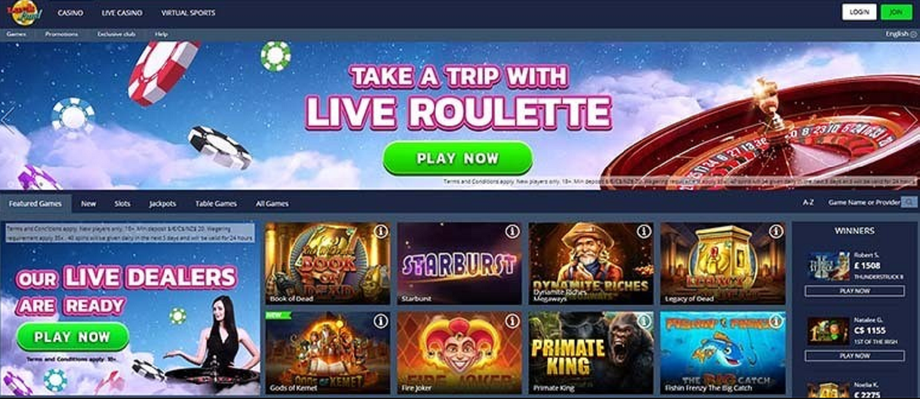Open the A-Z sorting option
The image size is (920, 399).
(x=808, y=203)
